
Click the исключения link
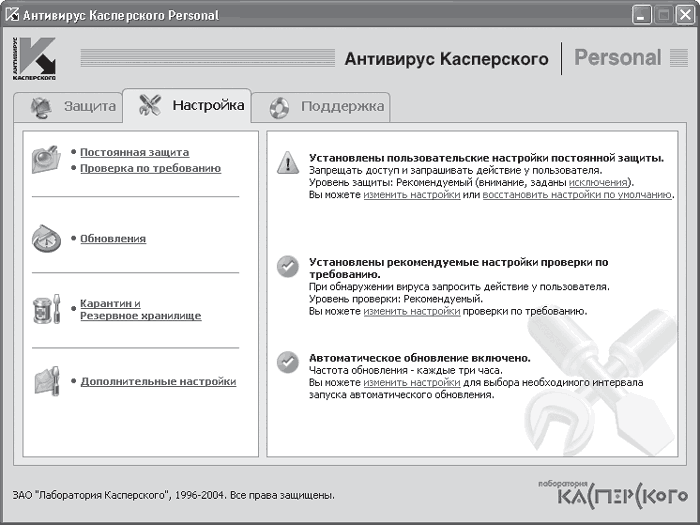point(598,183)
